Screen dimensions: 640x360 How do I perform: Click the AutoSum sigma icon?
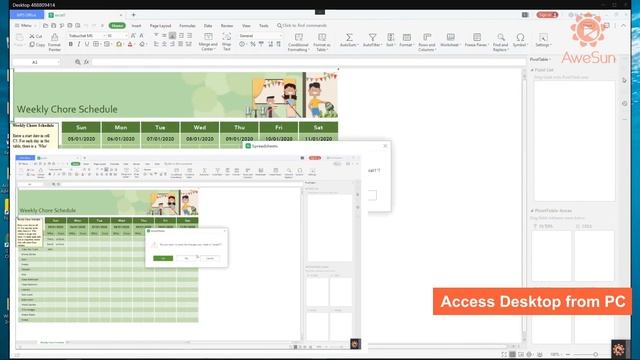click(349, 38)
